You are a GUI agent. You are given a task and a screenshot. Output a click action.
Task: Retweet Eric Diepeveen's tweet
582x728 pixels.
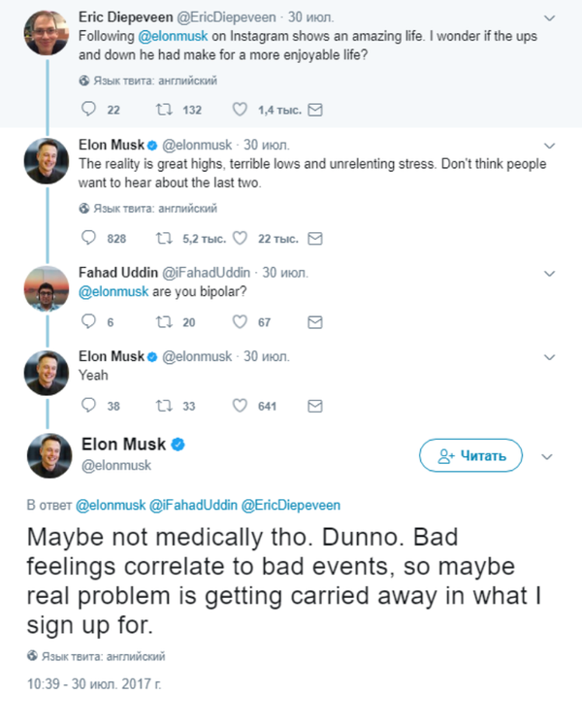point(164,109)
